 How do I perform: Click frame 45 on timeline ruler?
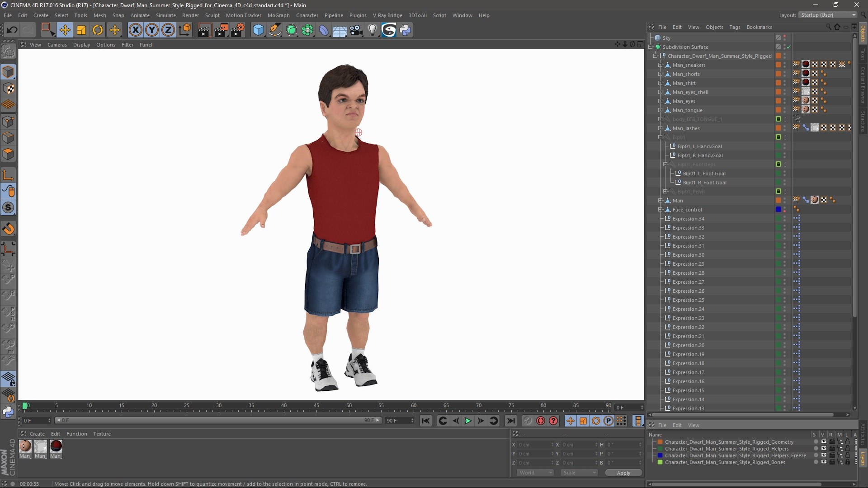316,406
